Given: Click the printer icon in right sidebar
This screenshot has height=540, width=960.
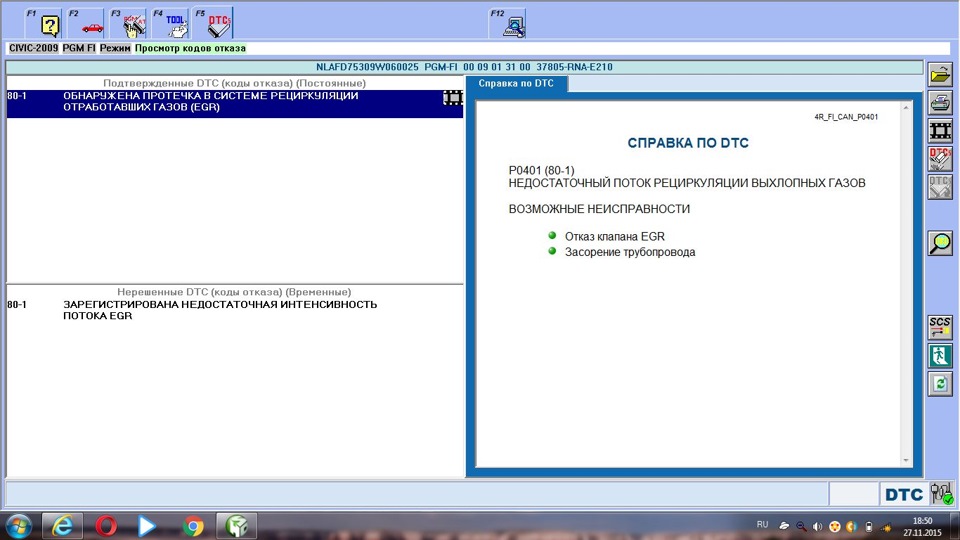Looking at the screenshot, I should (x=940, y=102).
